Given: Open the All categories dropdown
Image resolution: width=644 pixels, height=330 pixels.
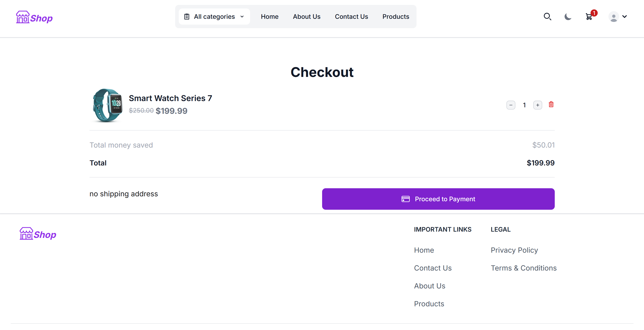Looking at the screenshot, I should pyautogui.click(x=214, y=17).
